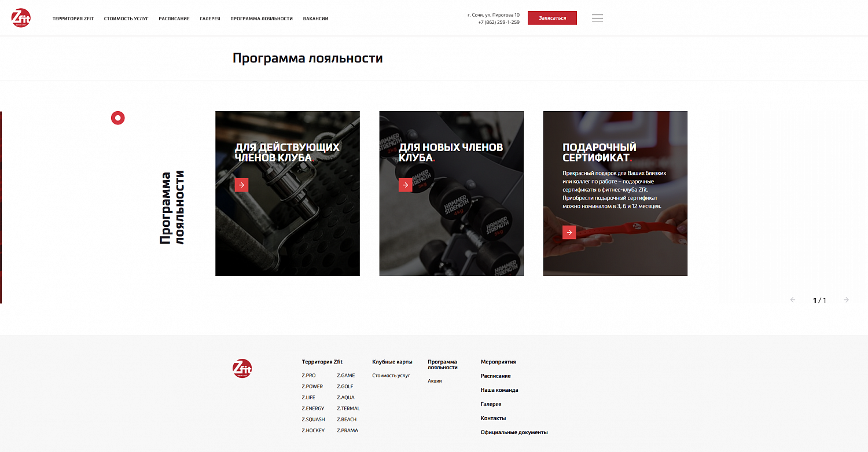868x452 pixels.
Task: Click the Zfit logo in footer
Action: [242, 368]
